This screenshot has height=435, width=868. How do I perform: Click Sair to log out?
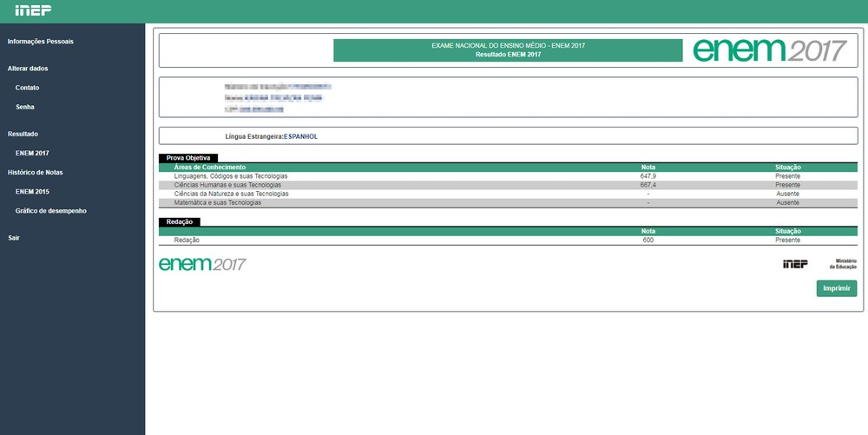click(13, 238)
